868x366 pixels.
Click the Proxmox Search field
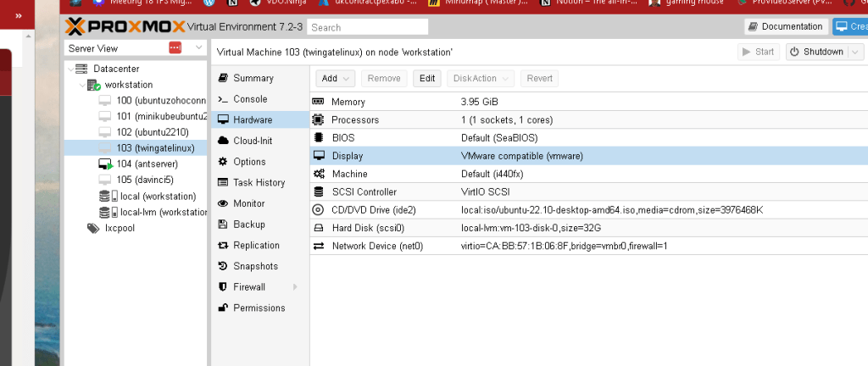pyautogui.click(x=368, y=27)
